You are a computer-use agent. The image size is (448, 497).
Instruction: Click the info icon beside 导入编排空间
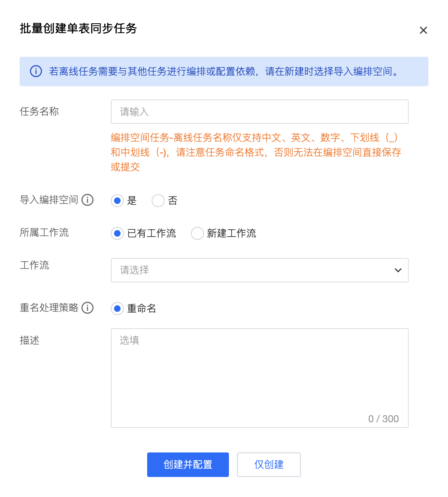(x=87, y=200)
